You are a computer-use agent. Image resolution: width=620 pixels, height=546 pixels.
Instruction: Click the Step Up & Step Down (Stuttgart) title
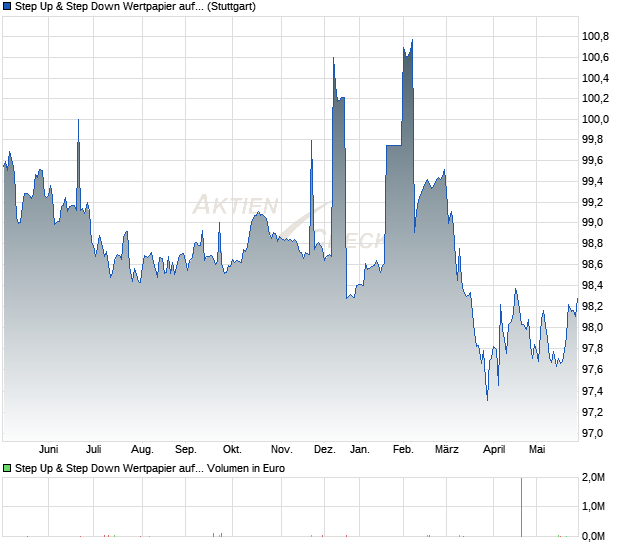(135, 7)
